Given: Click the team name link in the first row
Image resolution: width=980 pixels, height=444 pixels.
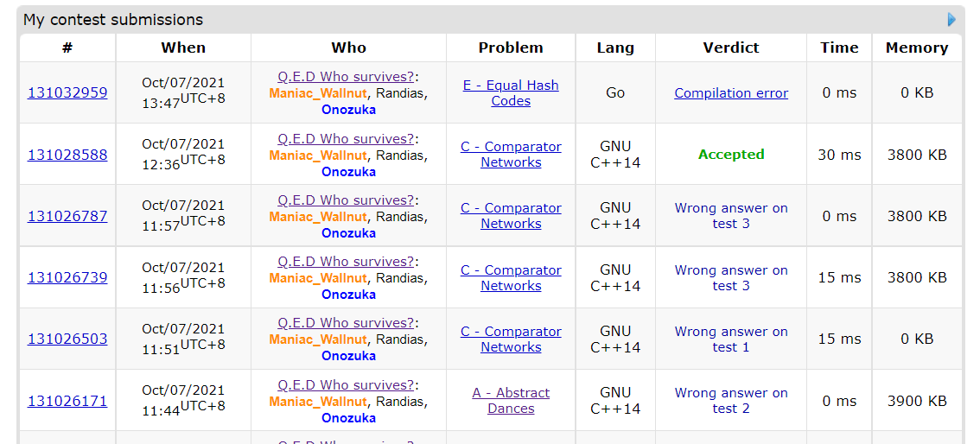Looking at the screenshot, I should tap(346, 77).
